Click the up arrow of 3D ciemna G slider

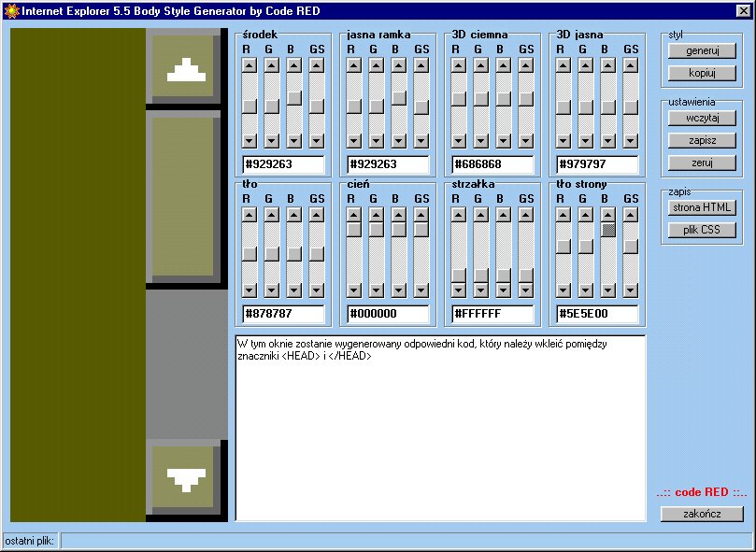click(480, 65)
